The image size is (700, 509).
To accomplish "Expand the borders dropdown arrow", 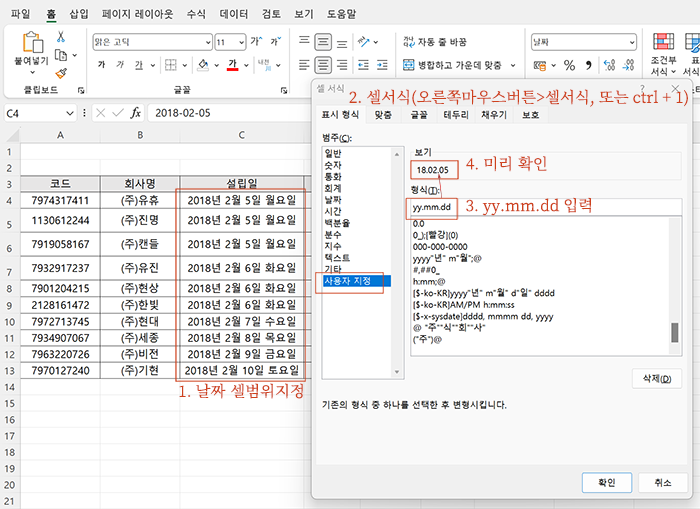I will pos(184,65).
